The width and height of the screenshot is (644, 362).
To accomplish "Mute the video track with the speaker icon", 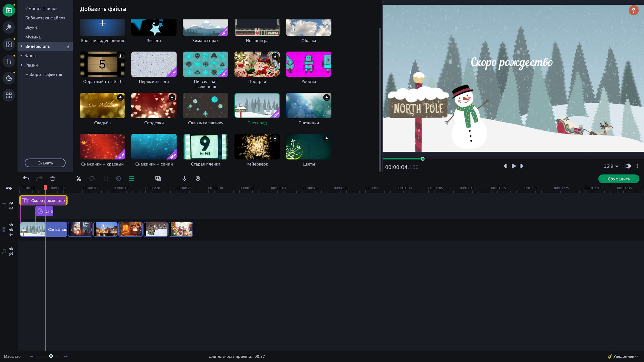I will [x=11, y=230].
